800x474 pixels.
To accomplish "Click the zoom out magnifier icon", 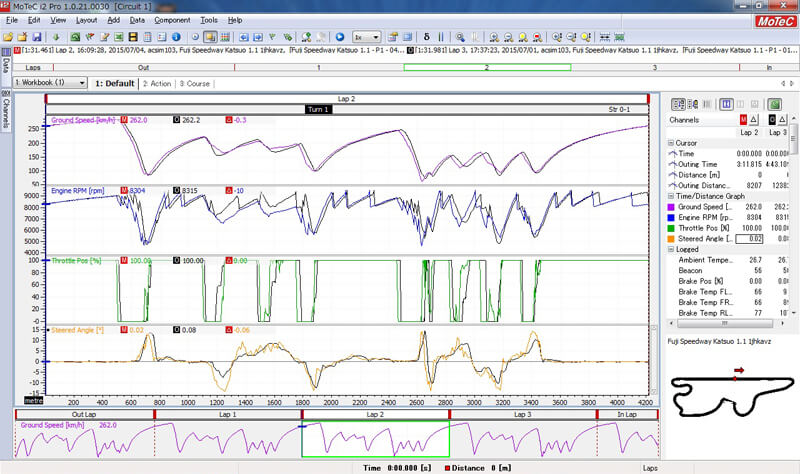I will click(x=508, y=37).
